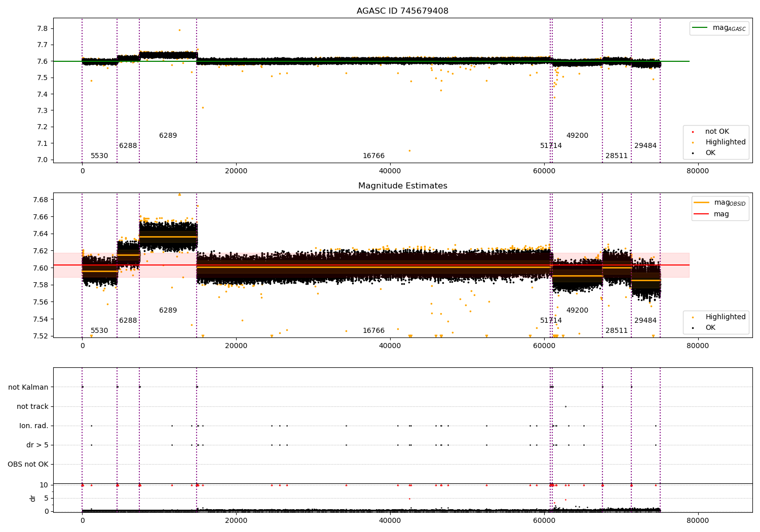Click OBSID label 49200 in Magnitude Estimates plot
Screen dimensions: 760x532
[x=578, y=311]
